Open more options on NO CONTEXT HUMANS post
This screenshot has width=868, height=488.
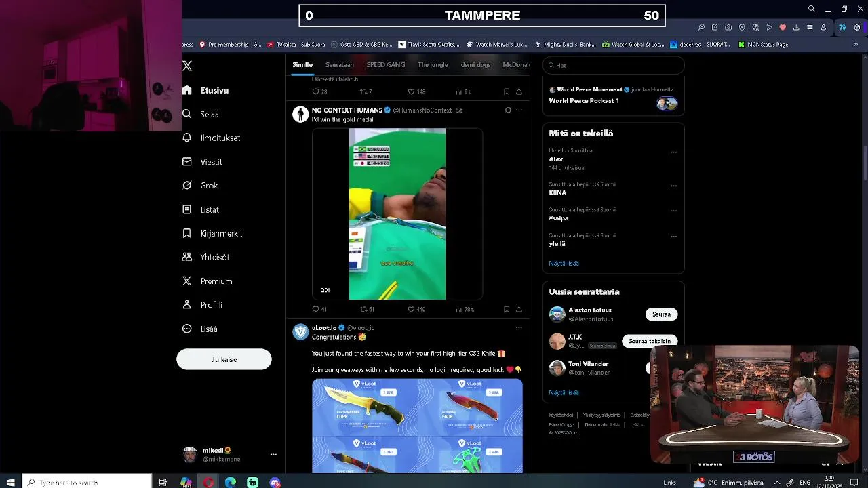click(x=519, y=110)
